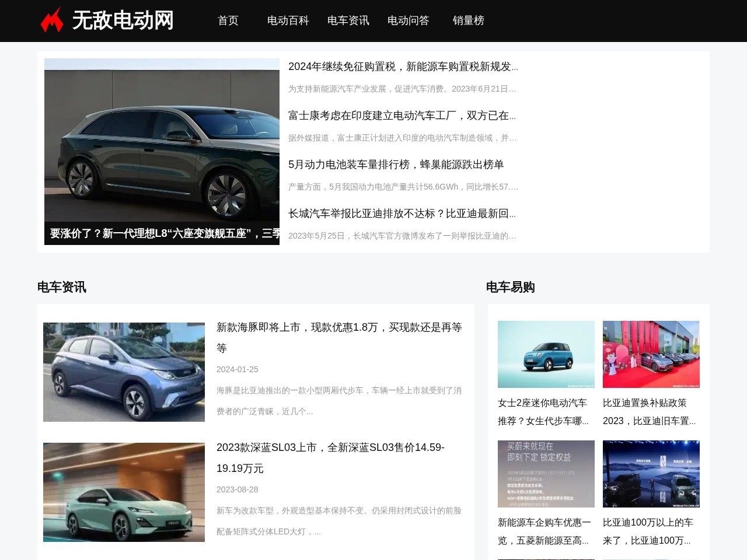Click summary text 为支持新能源汽车产业发展
The height and width of the screenshot is (560, 747).
pyautogui.click(x=402, y=89)
